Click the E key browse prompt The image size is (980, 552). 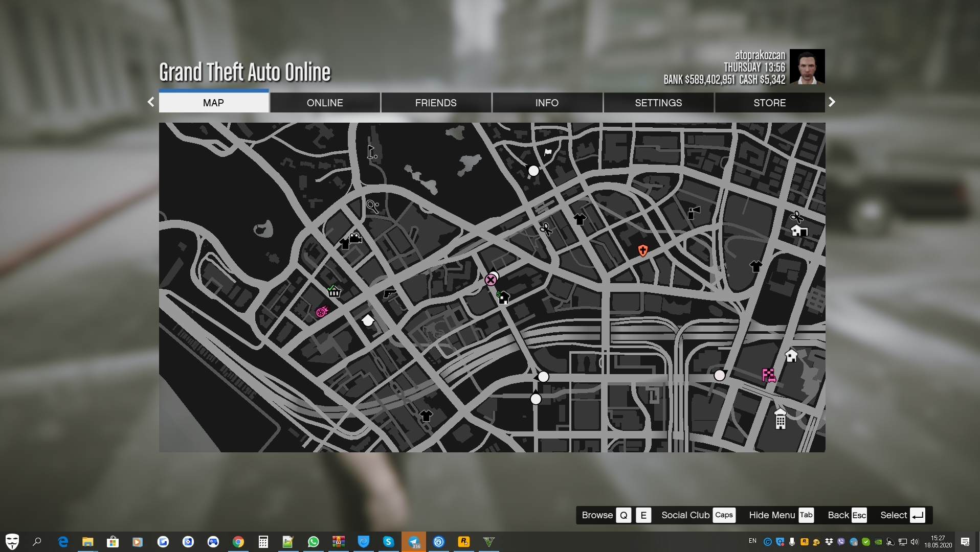tap(643, 515)
